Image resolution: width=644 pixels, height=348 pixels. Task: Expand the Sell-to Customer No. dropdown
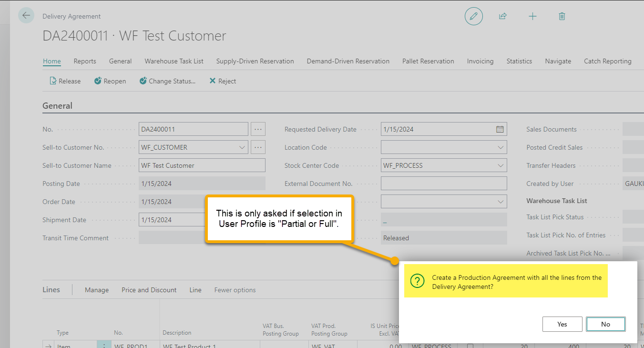(x=242, y=147)
